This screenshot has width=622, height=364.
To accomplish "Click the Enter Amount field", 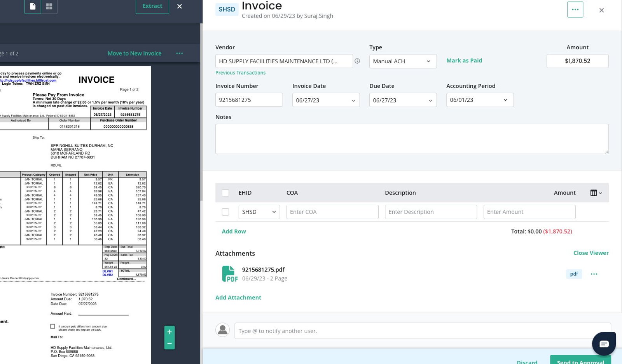I will point(529,212).
